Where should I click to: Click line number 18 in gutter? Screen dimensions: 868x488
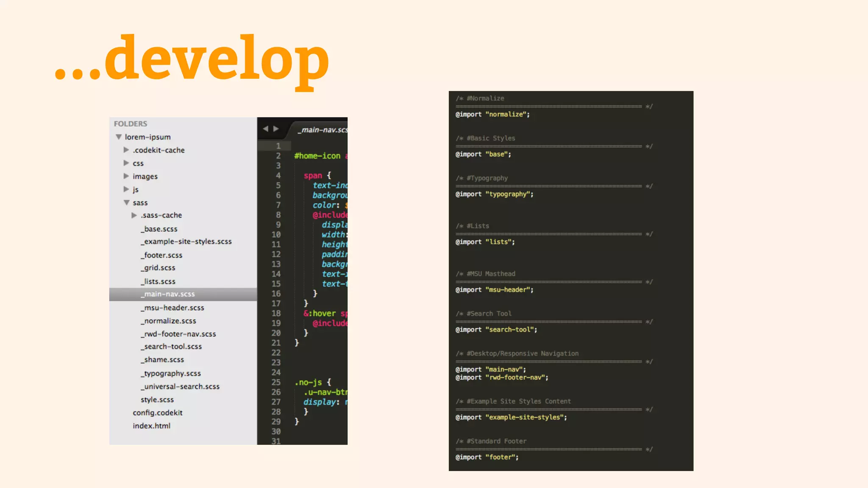276,313
